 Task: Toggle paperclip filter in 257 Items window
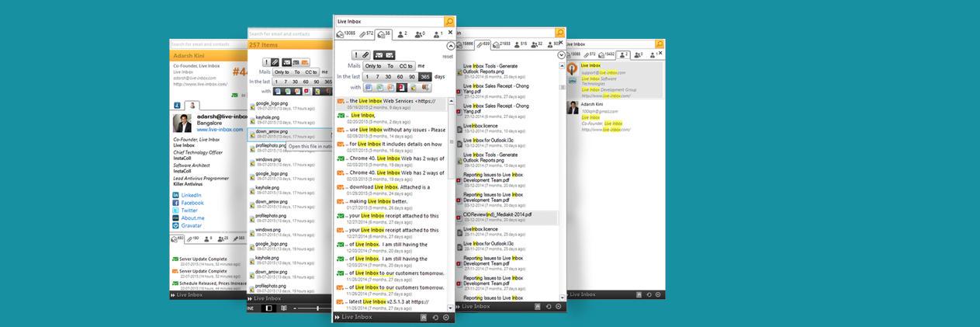(x=275, y=61)
